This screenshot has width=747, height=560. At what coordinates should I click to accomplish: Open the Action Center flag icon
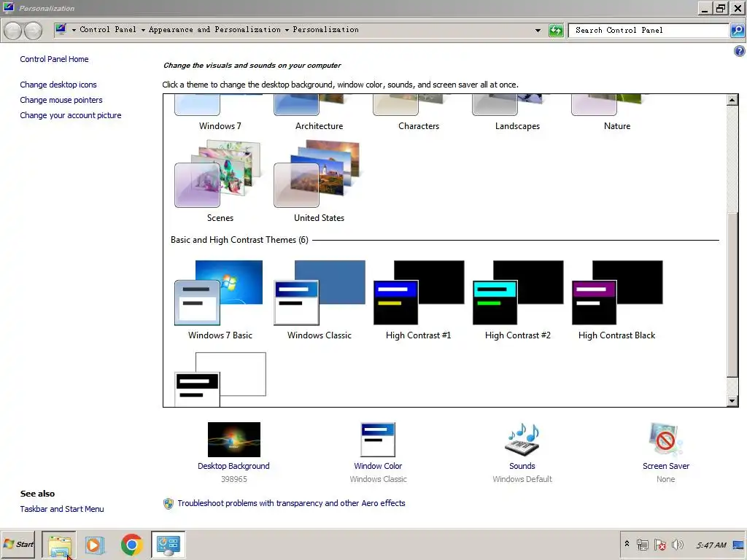[x=659, y=544]
